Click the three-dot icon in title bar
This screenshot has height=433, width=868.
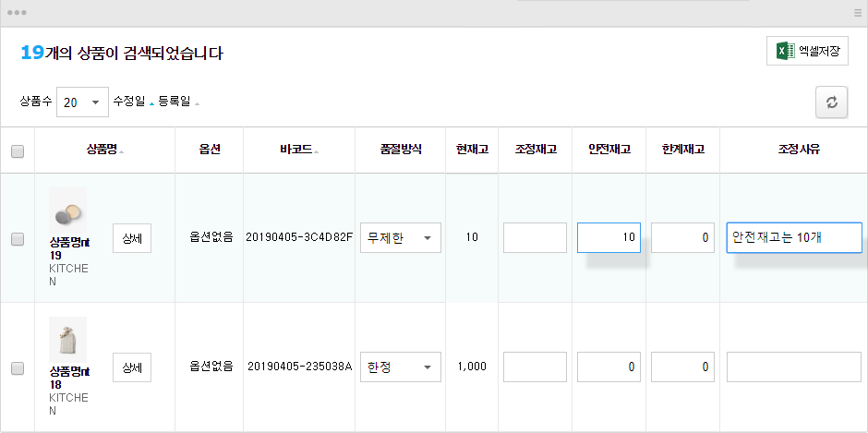(17, 13)
